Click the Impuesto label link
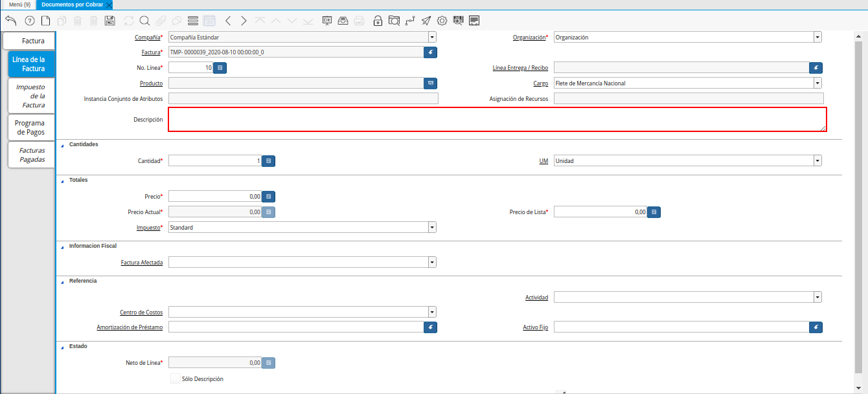This screenshot has width=868, height=394. (149, 228)
